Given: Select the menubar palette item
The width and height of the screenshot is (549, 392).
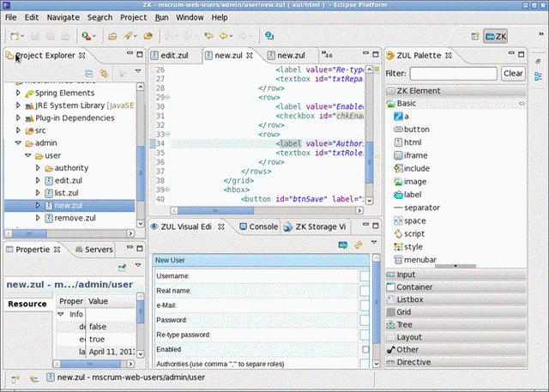Looking at the screenshot, I should click(415, 260).
